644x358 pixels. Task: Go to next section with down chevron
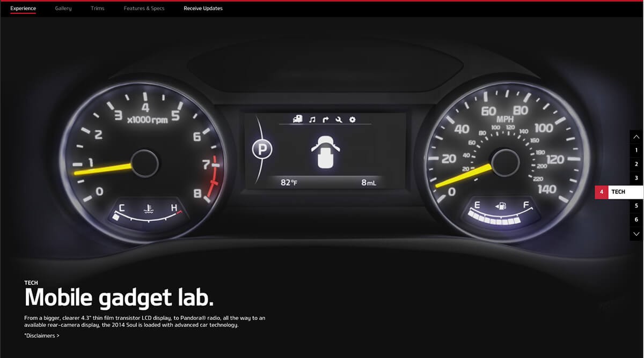[x=636, y=234]
